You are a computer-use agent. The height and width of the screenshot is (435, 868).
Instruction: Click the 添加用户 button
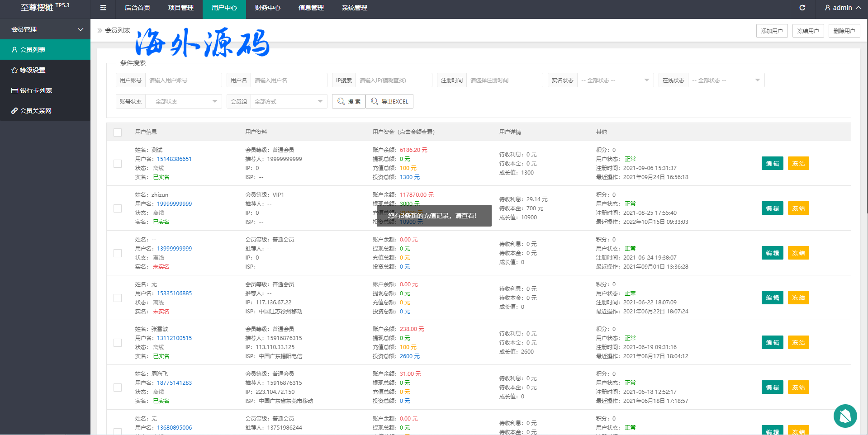click(772, 31)
